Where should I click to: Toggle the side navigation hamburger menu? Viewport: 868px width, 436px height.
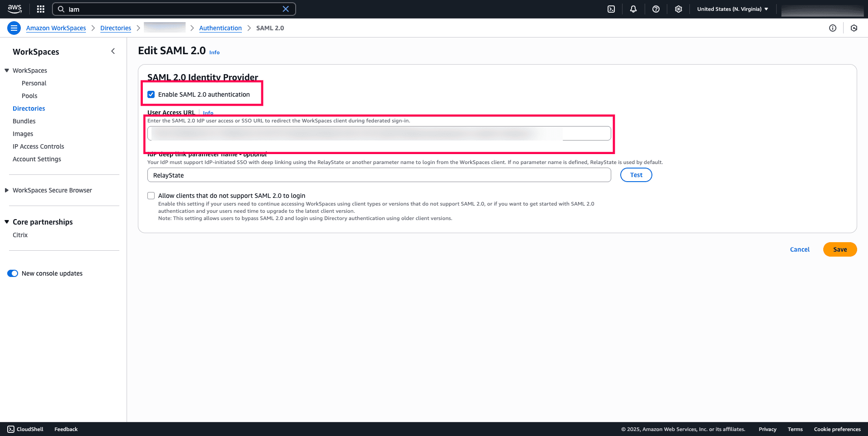click(x=14, y=28)
